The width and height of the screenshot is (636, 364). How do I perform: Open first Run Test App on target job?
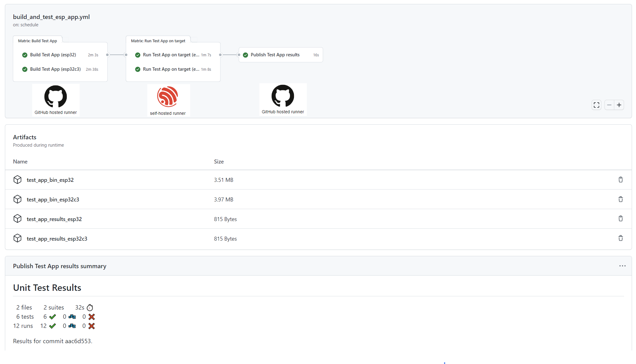pos(171,55)
